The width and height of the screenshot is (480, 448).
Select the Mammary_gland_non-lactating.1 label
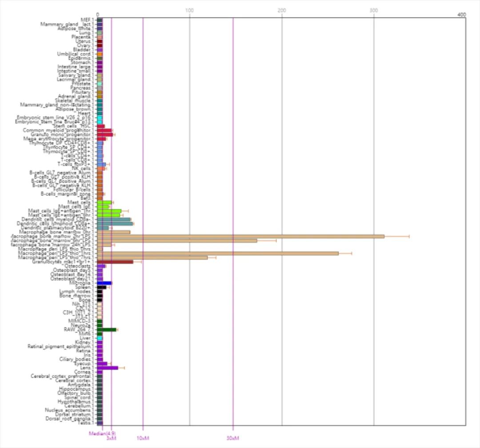coord(57,105)
